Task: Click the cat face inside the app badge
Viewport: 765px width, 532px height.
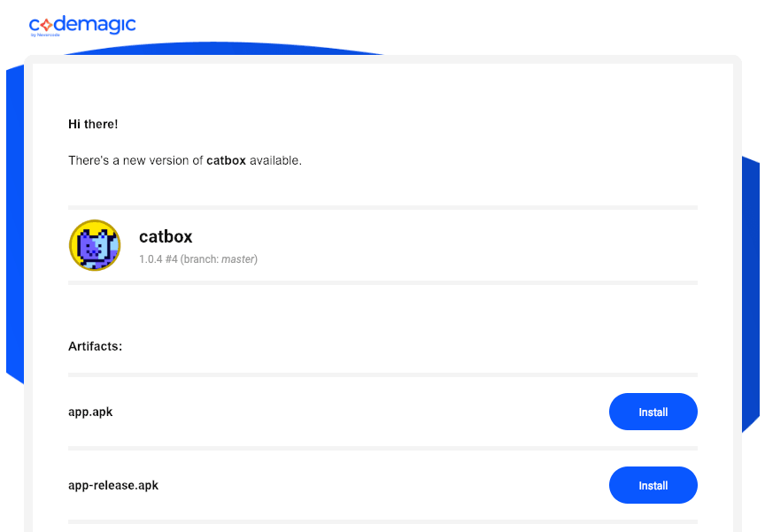Action: (95, 247)
